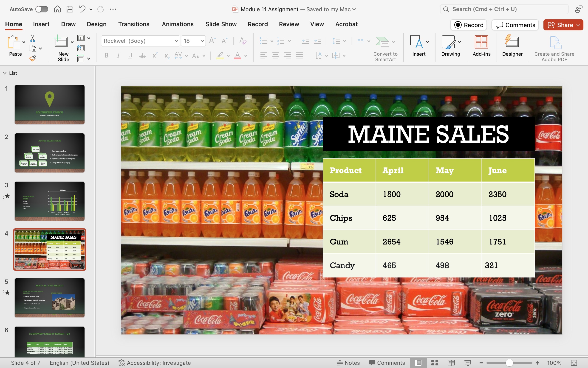
Task: Click the Copy icon
Action: point(32,49)
